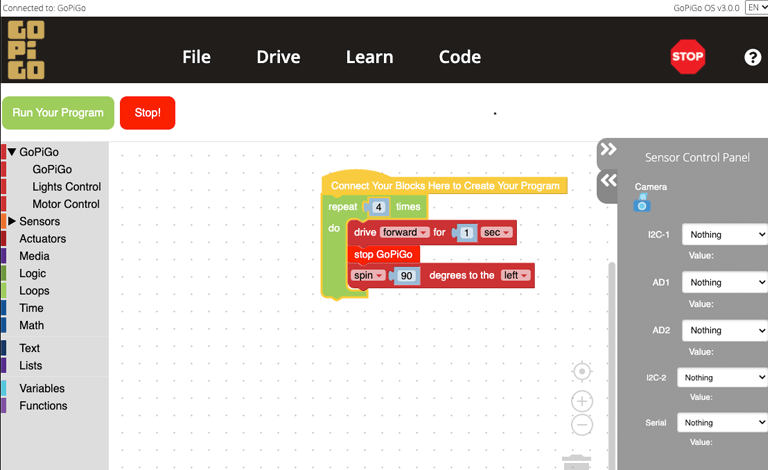
Task: Open AD2 sensor dropdown
Action: tap(724, 330)
